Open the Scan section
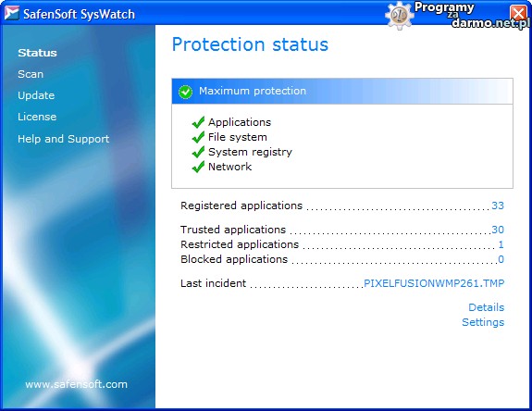 31,74
